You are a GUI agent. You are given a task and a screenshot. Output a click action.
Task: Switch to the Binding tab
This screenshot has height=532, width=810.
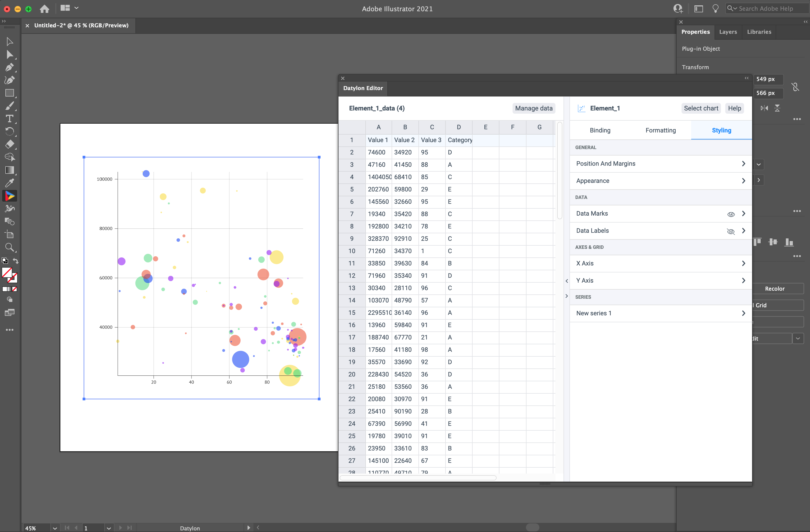point(600,130)
